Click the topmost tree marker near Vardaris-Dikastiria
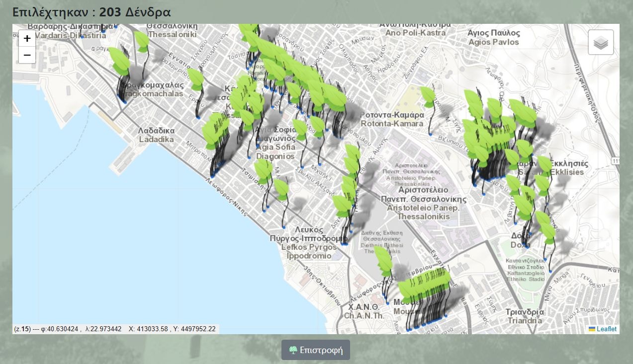The height and width of the screenshot is (364, 633). click(x=142, y=41)
